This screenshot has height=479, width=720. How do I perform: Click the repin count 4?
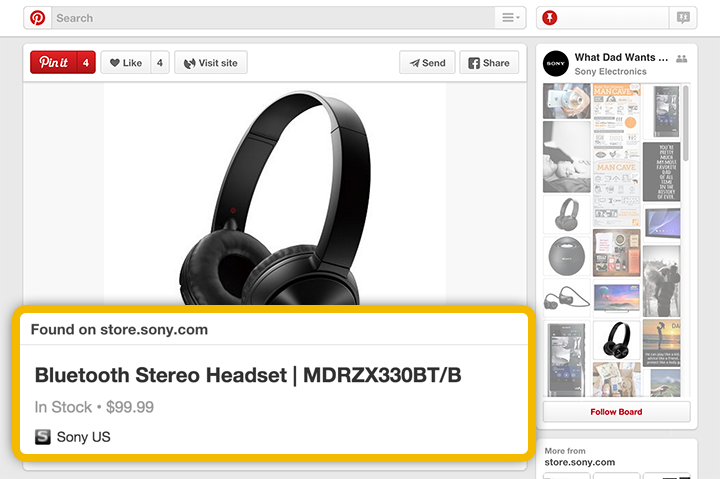click(86, 62)
